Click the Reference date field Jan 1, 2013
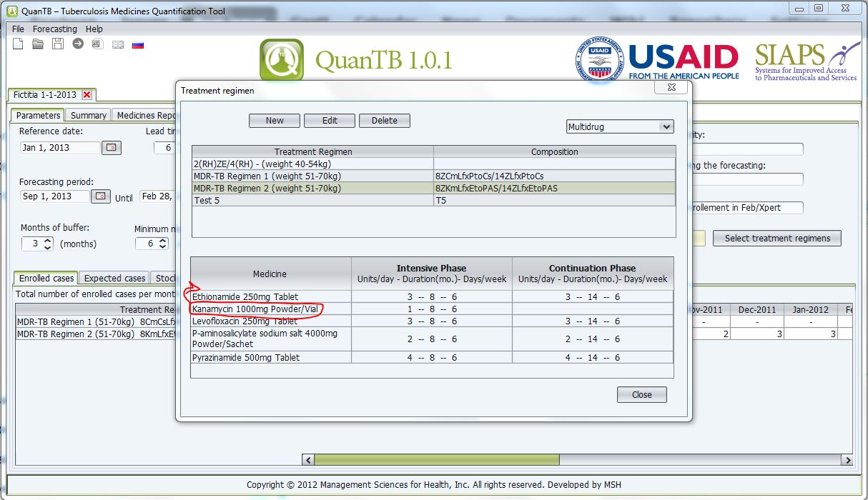 pyautogui.click(x=61, y=148)
